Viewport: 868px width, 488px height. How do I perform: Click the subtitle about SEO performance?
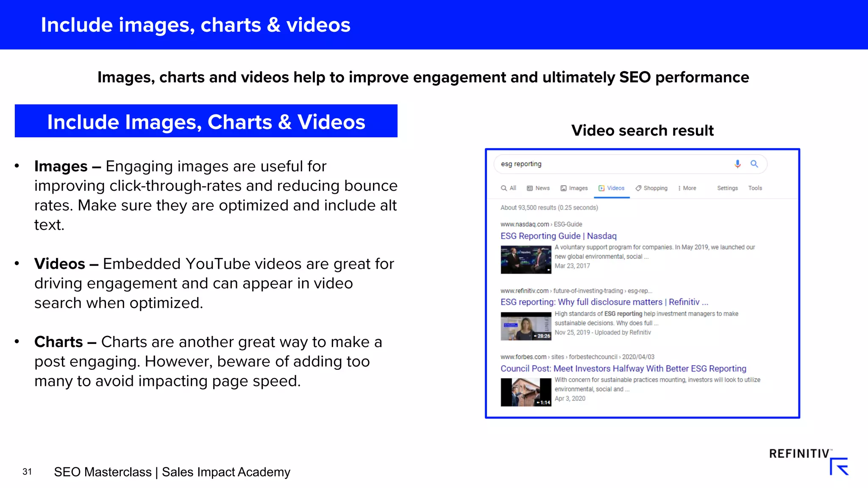click(423, 78)
